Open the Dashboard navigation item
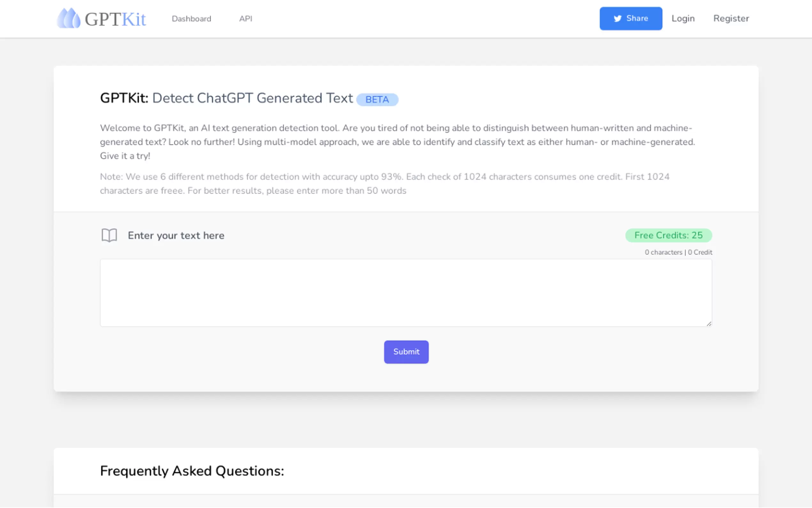Viewport: 812px width, 508px height. tap(191, 19)
